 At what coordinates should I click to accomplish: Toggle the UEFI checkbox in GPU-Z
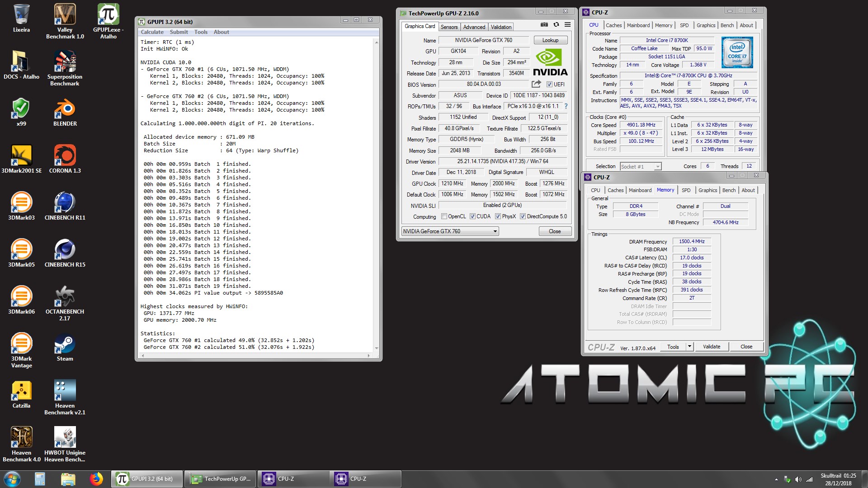coord(549,84)
